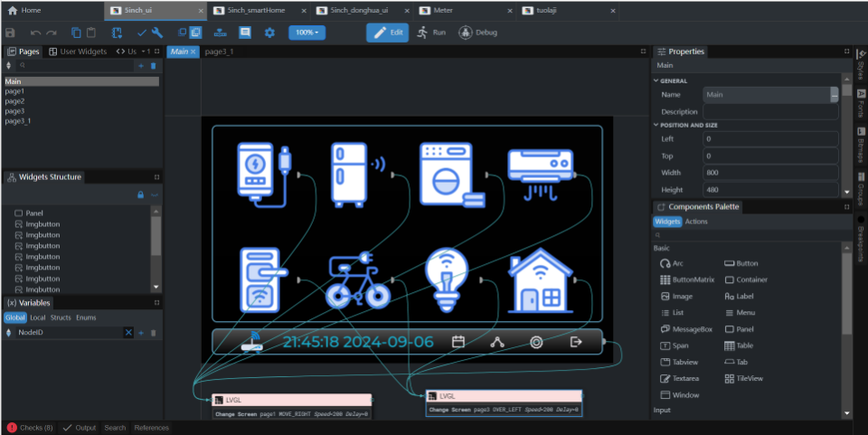
Task: Paste from clipboard using toolbar icon
Action: pos(91,33)
